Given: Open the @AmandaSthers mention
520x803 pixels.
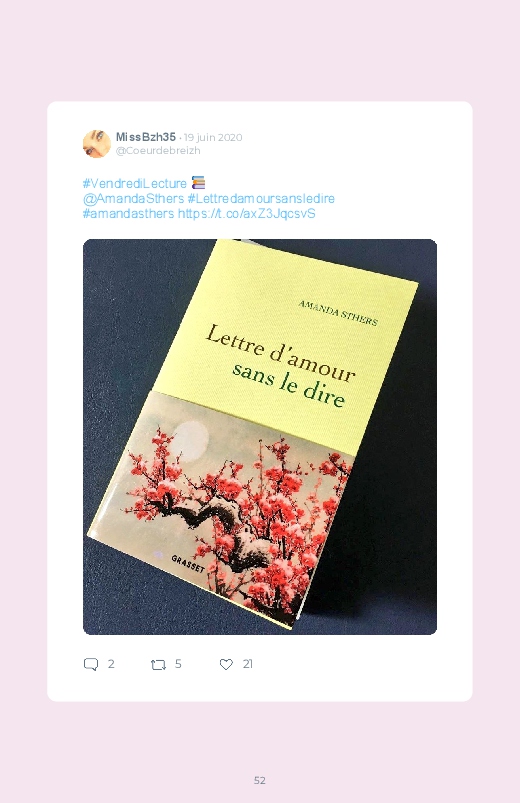Looking at the screenshot, I should click(133, 199).
